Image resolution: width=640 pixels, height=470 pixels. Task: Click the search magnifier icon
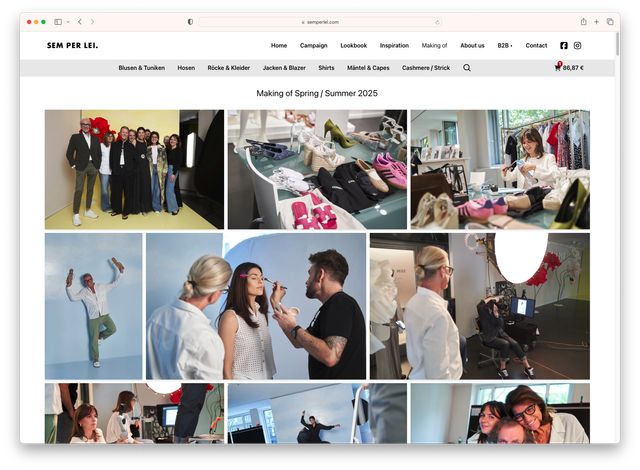pyautogui.click(x=467, y=68)
